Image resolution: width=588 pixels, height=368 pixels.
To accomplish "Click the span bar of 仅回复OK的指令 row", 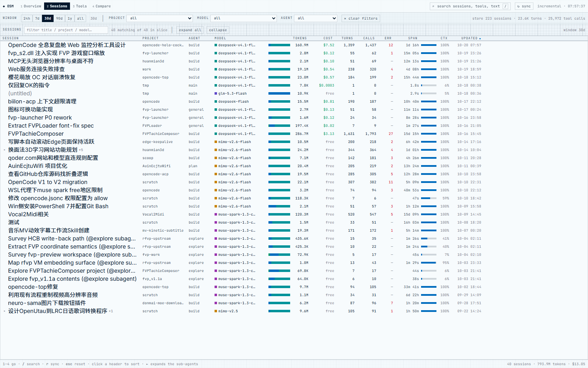I will click(429, 85).
